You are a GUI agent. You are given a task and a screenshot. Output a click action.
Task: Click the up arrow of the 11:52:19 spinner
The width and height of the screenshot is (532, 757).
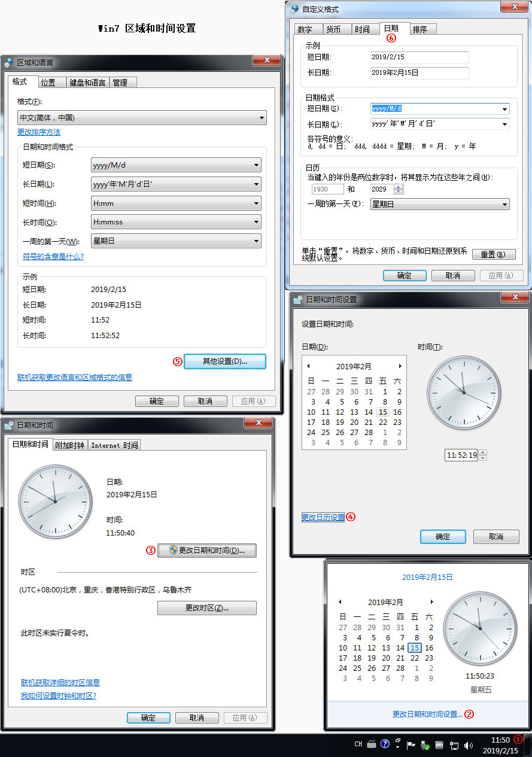tap(483, 452)
